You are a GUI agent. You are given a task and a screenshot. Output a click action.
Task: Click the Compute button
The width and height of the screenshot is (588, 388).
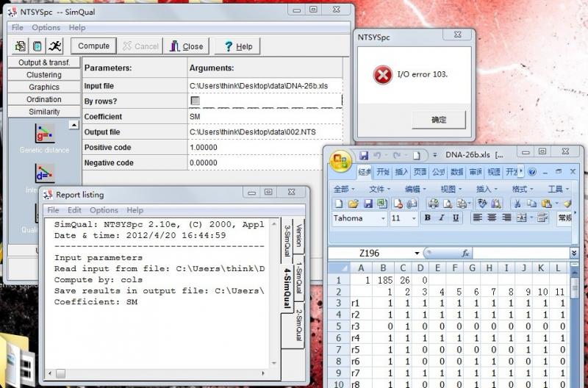tap(94, 46)
